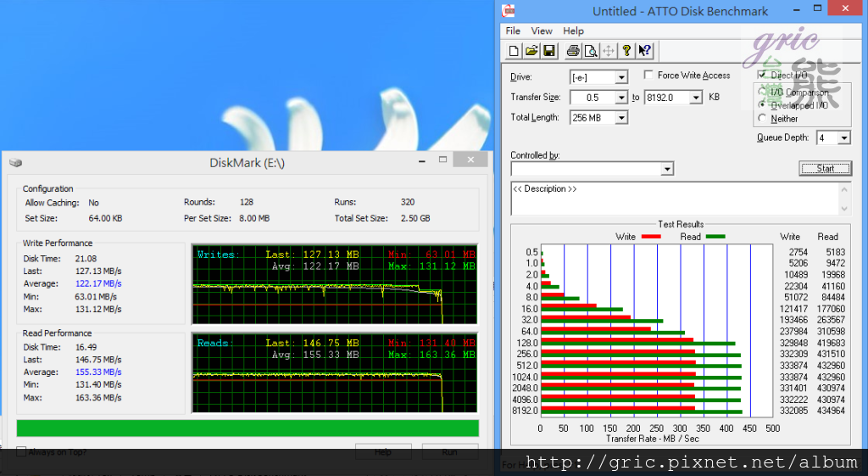The image size is (868, 476).
Task: Select the Overlapped I/O radio button
Action: pyautogui.click(x=762, y=104)
